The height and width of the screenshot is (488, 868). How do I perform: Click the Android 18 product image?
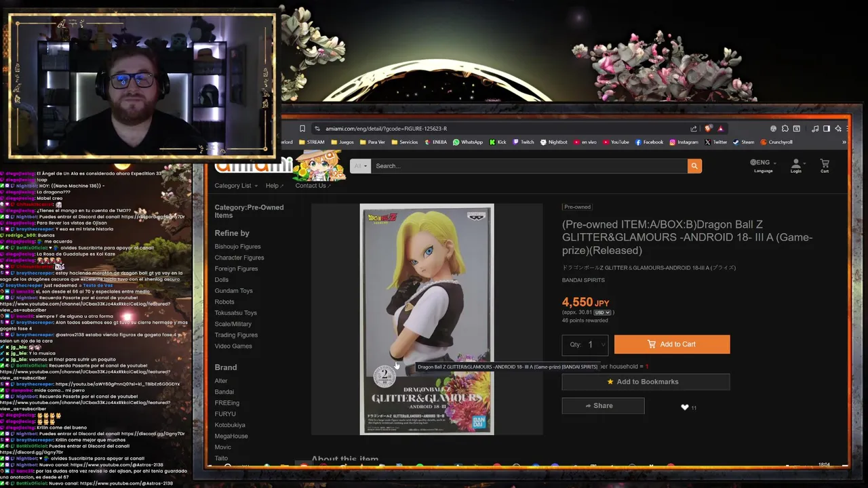pos(427,319)
